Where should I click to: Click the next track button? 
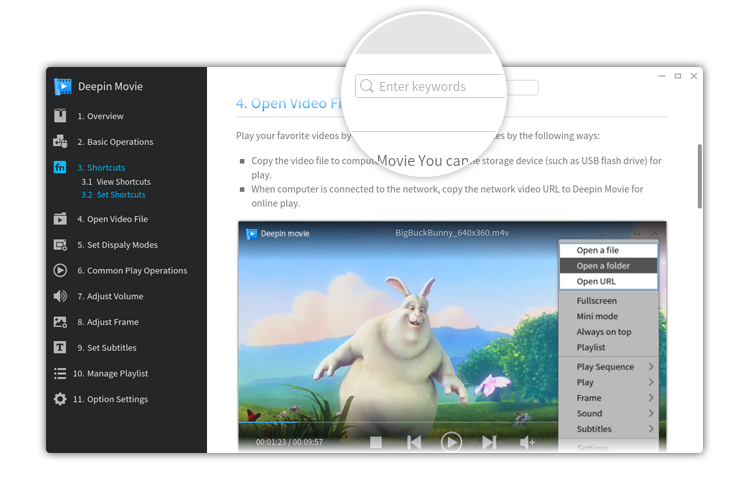point(489,442)
